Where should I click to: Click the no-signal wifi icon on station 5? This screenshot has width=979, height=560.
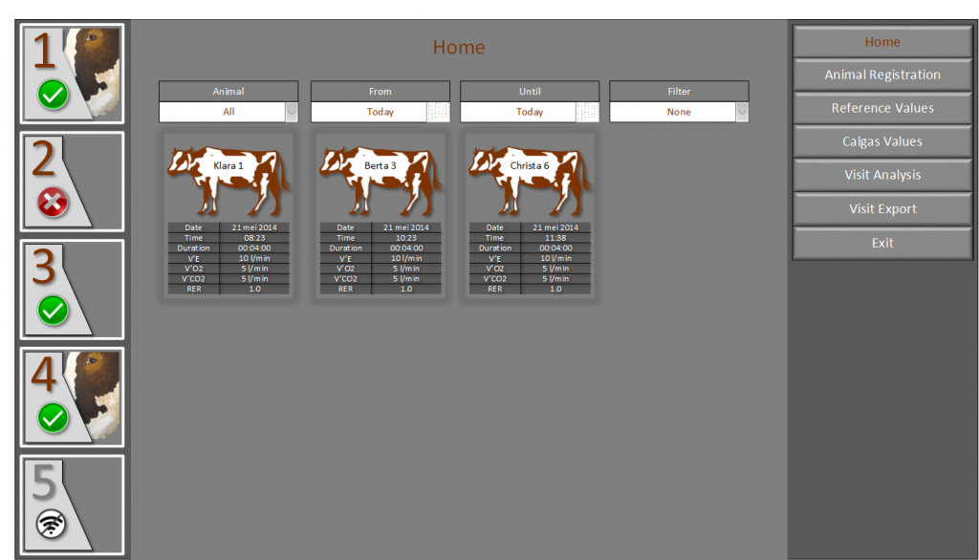(x=53, y=524)
